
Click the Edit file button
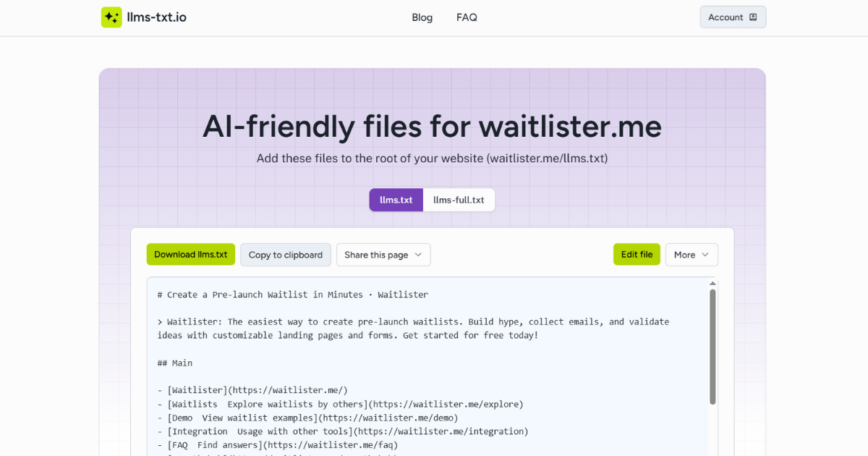click(x=637, y=255)
